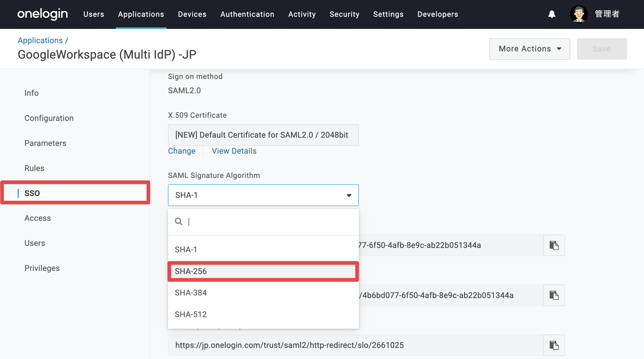This screenshot has height=359, width=644.
Task: Click the 管理者 account name
Action: click(x=607, y=14)
